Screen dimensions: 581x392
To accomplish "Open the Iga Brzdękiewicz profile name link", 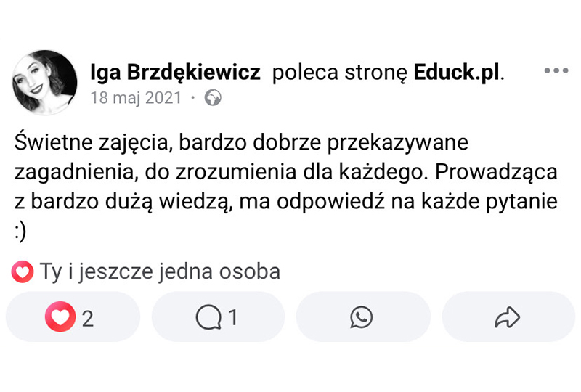I will tap(174, 73).
